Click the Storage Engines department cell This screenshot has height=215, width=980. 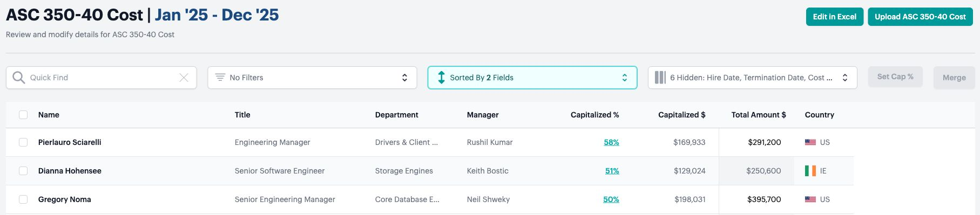click(x=404, y=171)
